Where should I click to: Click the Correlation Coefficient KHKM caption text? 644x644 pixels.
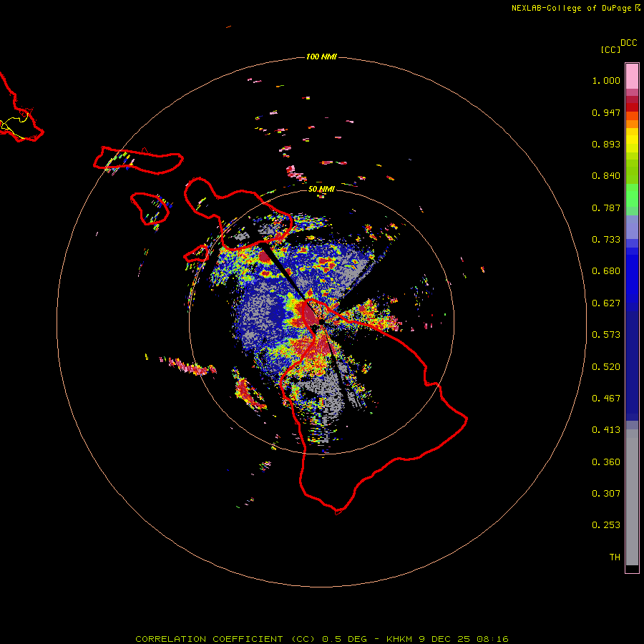(321, 639)
